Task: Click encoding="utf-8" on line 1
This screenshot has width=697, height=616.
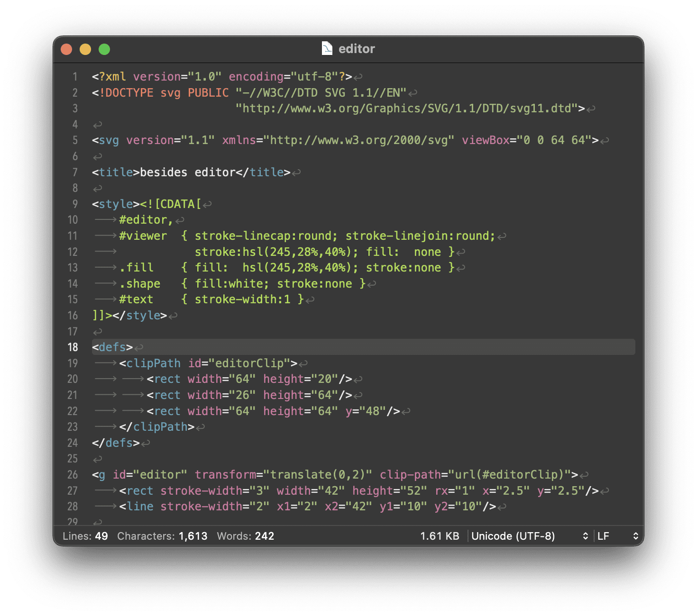Action: pyautogui.click(x=284, y=77)
